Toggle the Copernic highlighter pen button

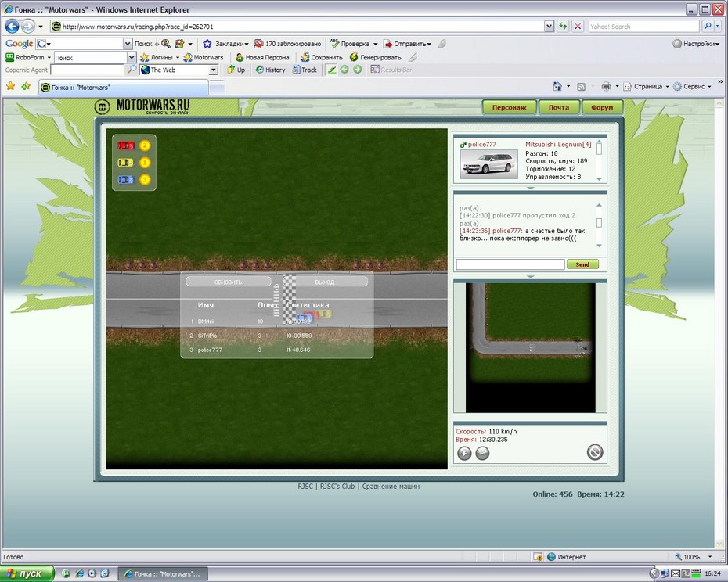click(331, 70)
